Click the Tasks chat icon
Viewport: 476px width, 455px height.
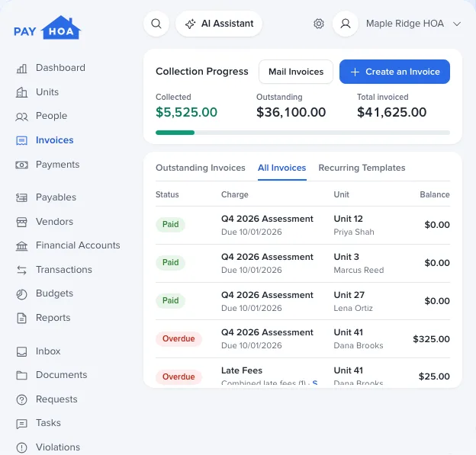pos(21,424)
